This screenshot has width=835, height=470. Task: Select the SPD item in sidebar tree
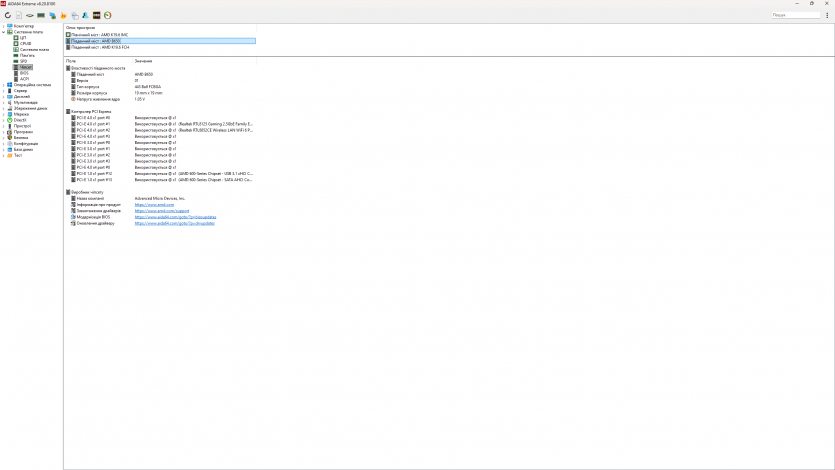[x=23, y=61]
